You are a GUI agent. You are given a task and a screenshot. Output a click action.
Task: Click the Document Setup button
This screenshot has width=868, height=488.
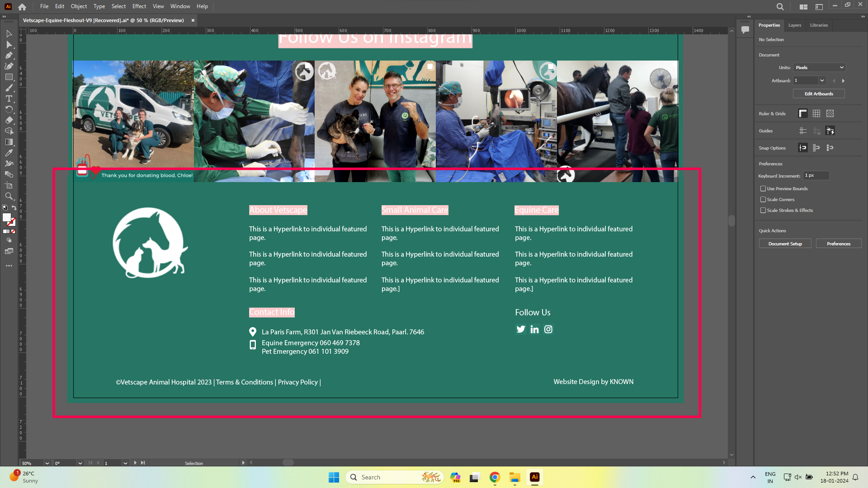click(785, 244)
